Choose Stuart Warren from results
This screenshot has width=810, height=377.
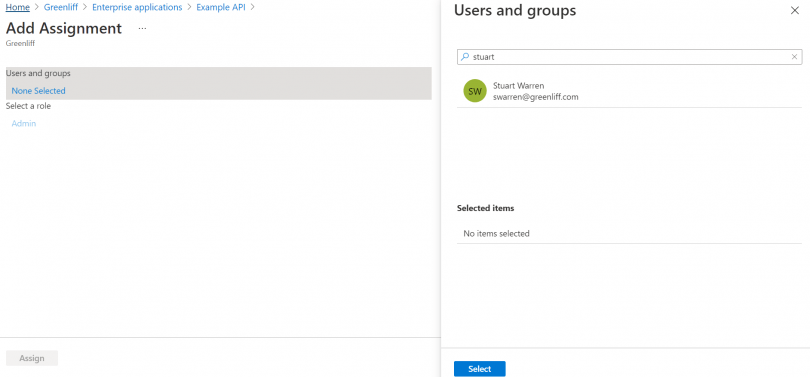629,91
